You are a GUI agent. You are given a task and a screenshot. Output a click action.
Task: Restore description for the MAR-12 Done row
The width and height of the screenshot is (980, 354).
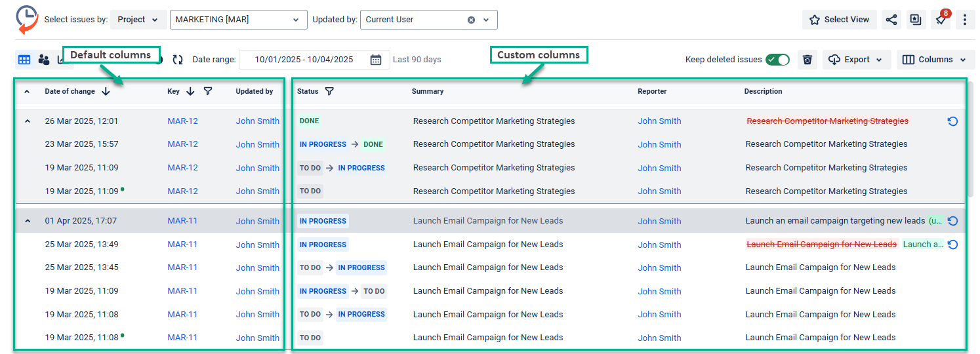coord(952,121)
